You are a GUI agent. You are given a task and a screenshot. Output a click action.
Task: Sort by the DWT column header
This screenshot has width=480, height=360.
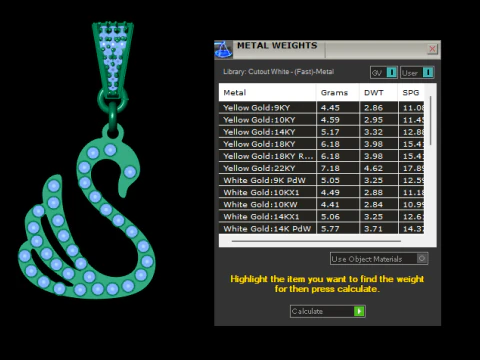378,93
